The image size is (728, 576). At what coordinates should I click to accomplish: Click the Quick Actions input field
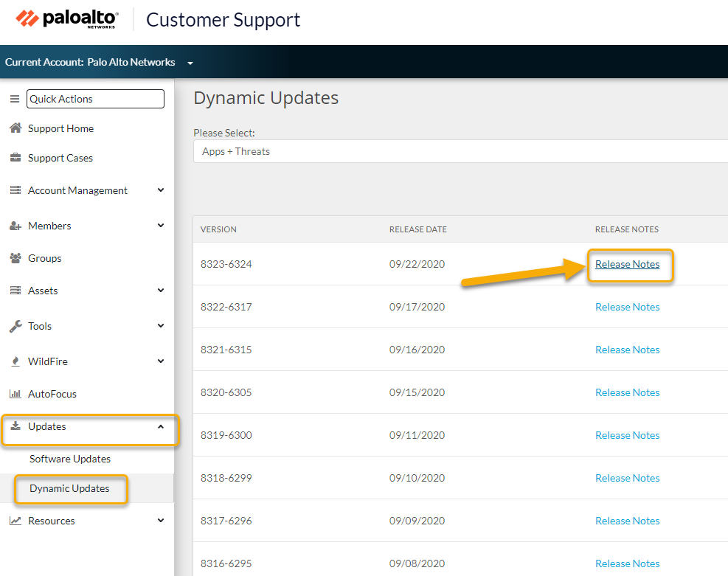tap(95, 99)
